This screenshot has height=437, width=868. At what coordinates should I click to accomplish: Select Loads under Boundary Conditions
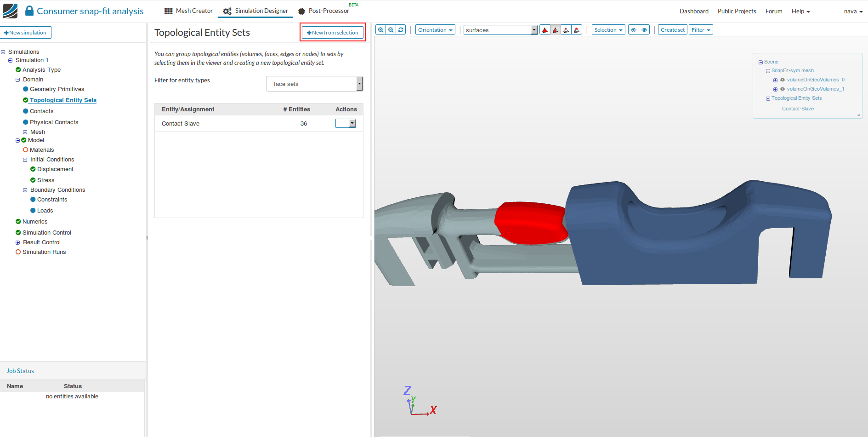45,211
